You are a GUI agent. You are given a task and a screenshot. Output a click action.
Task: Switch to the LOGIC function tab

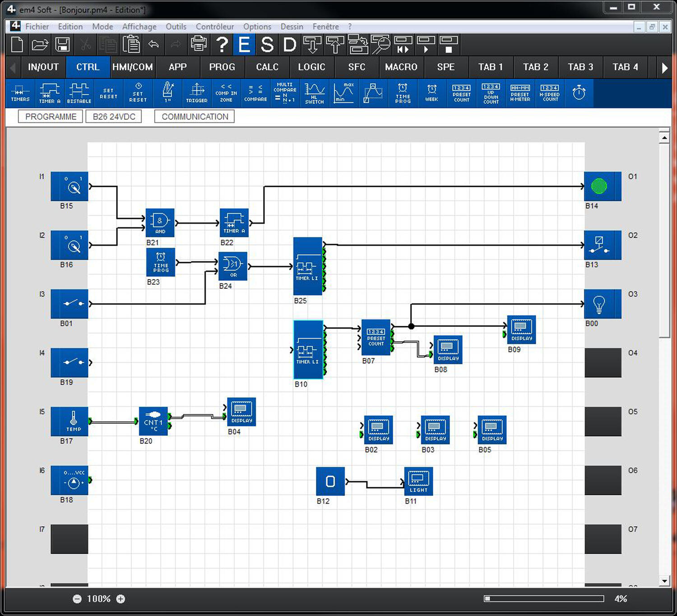pos(311,67)
